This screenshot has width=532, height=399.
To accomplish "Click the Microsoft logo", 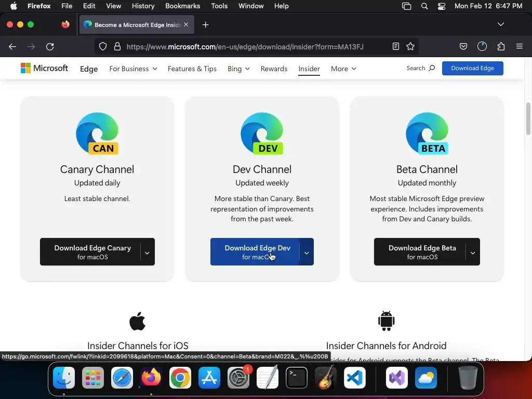I will 45,68.
